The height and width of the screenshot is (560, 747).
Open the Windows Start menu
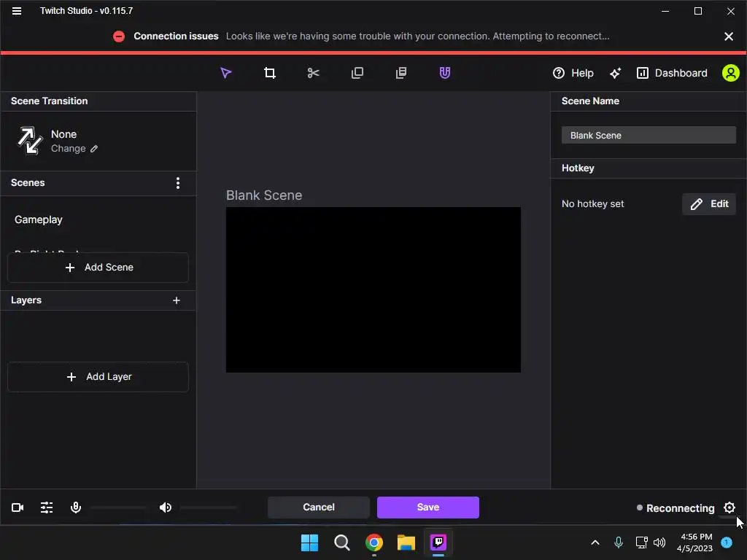point(309,542)
